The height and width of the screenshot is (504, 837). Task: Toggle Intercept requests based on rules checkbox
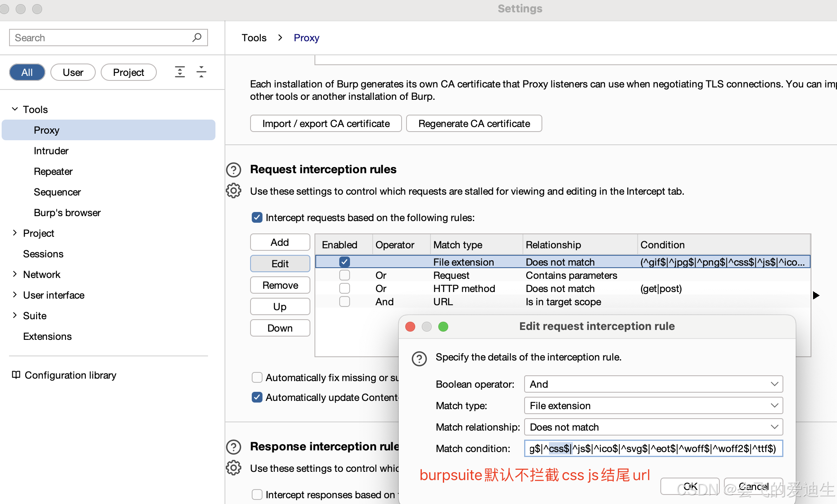pos(257,217)
